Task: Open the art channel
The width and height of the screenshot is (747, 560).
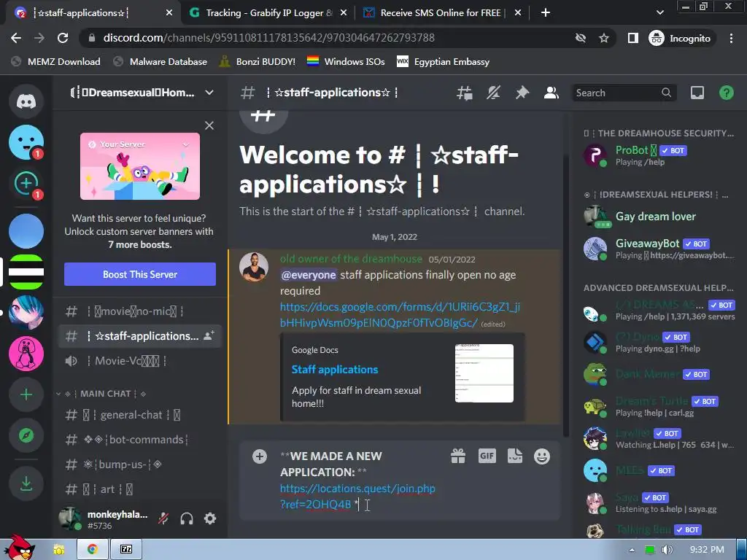Action: [x=139, y=489]
